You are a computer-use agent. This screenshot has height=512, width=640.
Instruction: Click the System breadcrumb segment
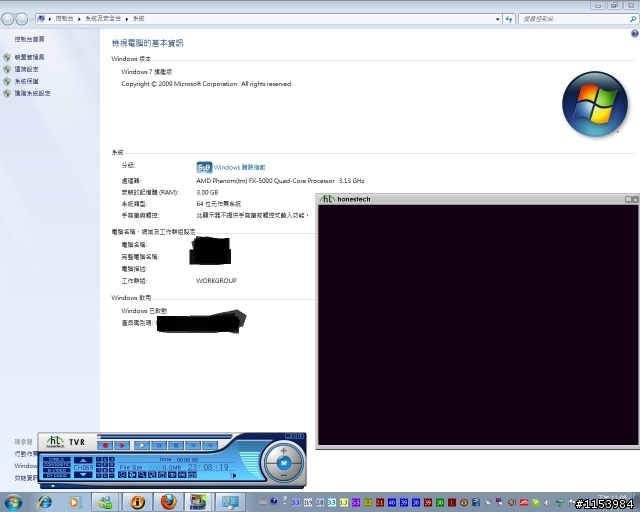138,18
